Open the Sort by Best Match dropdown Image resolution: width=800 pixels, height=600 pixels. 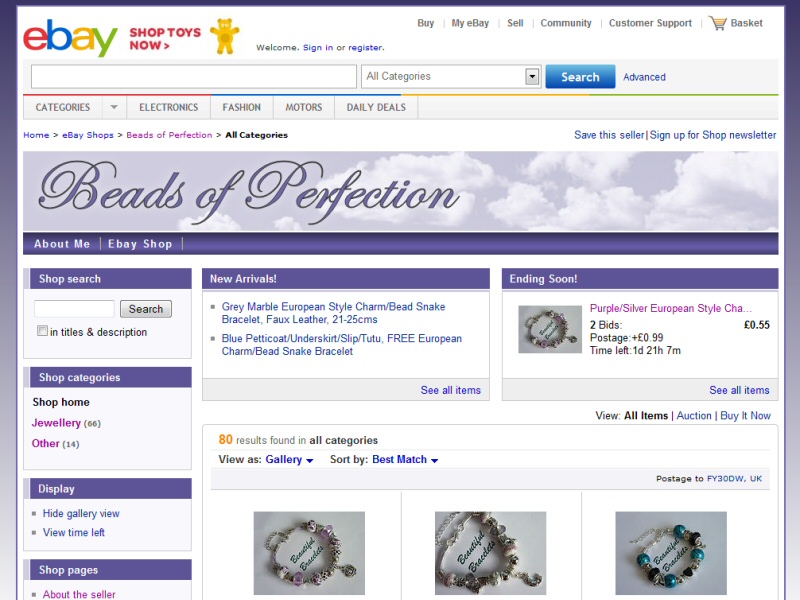click(405, 460)
